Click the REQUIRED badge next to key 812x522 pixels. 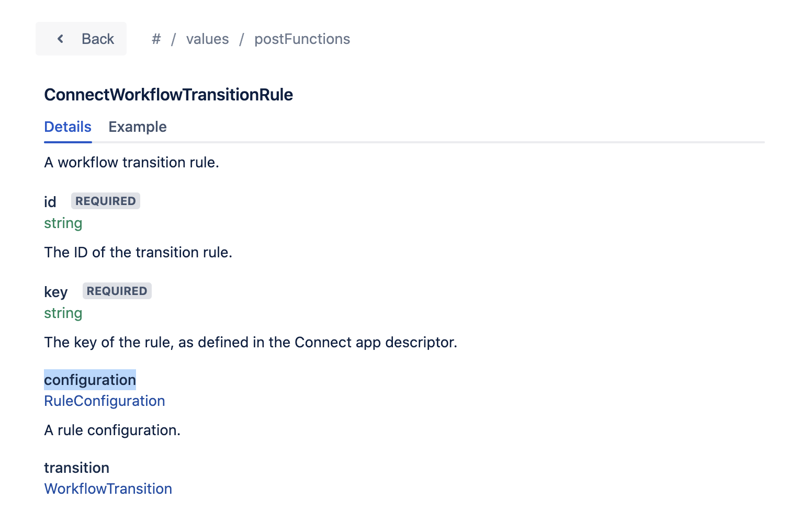117,291
